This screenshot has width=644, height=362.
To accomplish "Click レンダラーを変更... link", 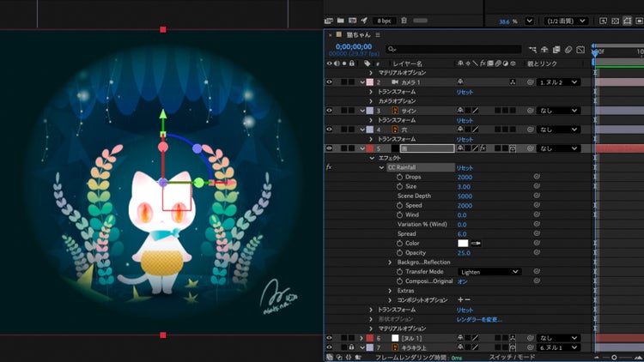I will 479,319.
